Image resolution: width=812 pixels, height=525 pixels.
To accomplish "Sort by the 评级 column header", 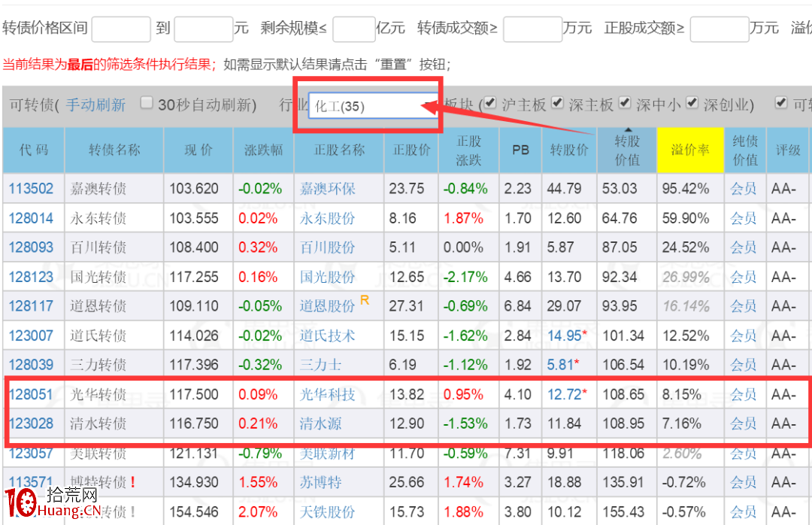I will tap(788, 150).
